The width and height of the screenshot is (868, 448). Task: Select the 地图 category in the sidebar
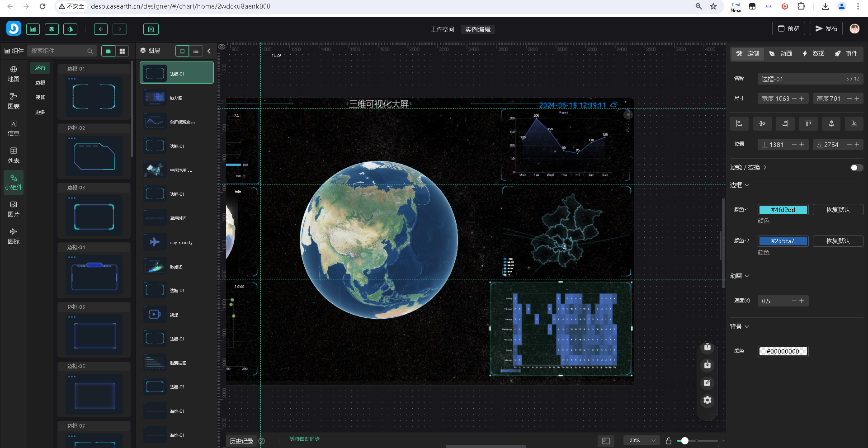(14, 74)
